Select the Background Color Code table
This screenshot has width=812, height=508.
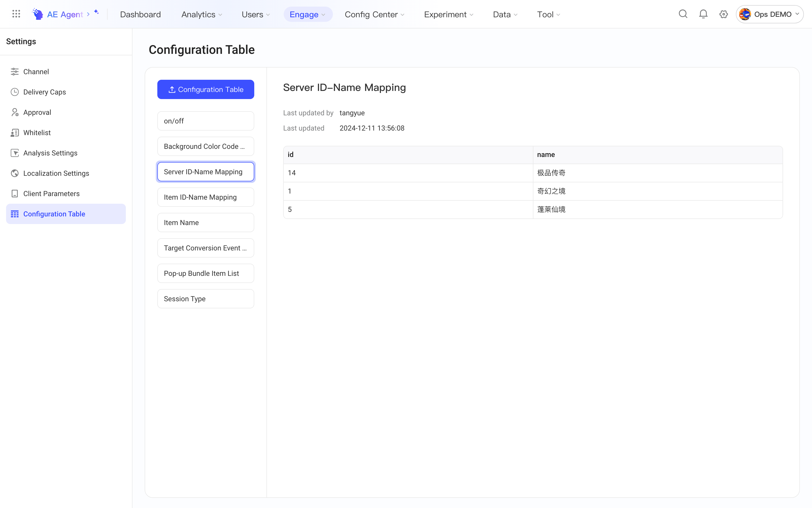pos(206,147)
